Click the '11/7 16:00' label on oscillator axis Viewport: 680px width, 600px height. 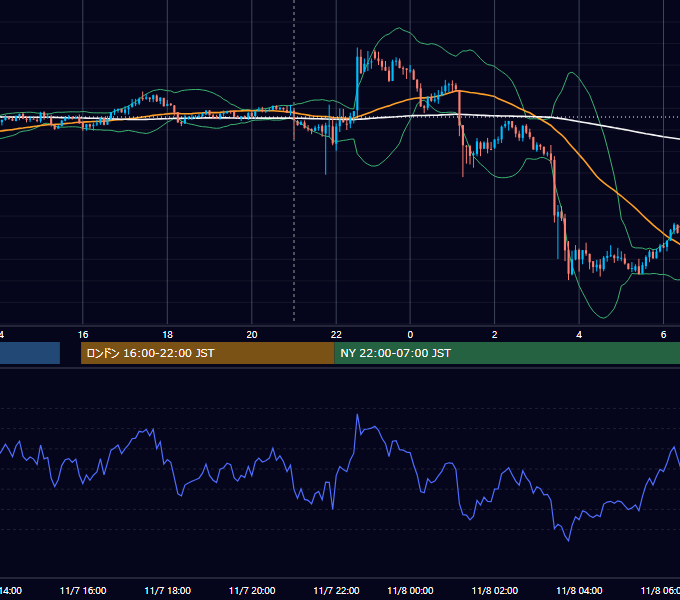[x=83, y=590]
